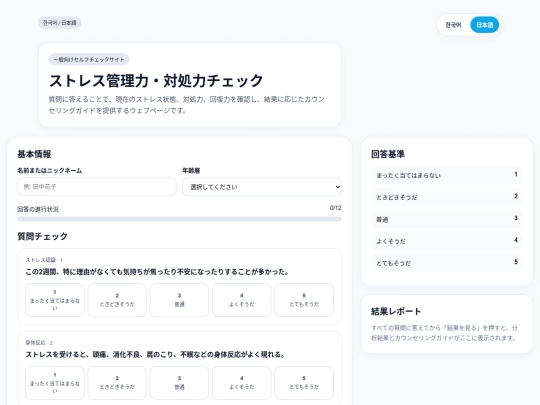
Task: Select the 日本語 language button
Action: (485, 25)
